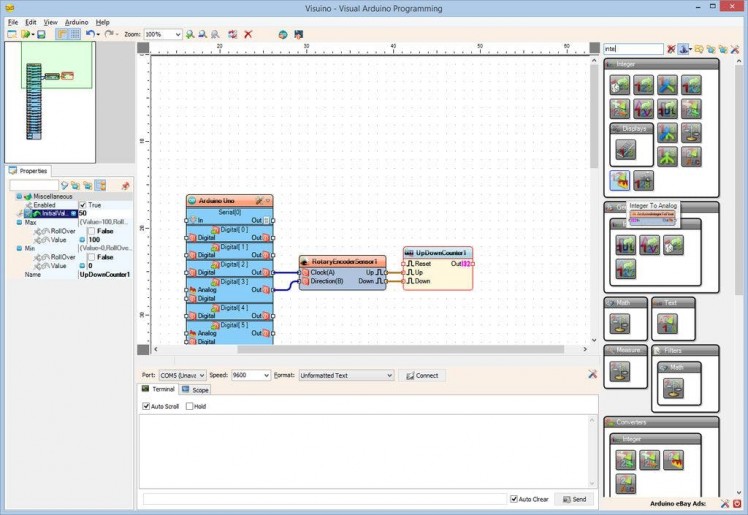Pin the Properties panel with pushpin icon
This screenshot has width=748, height=515.
coord(125,185)
